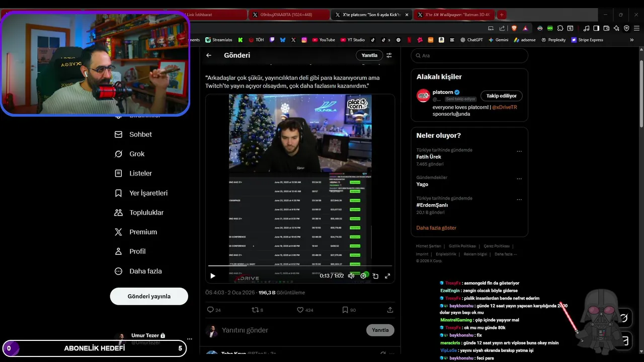Open Umur Tezer account menu dots
The height and width of the screenshot is (362, 644).
189,339
